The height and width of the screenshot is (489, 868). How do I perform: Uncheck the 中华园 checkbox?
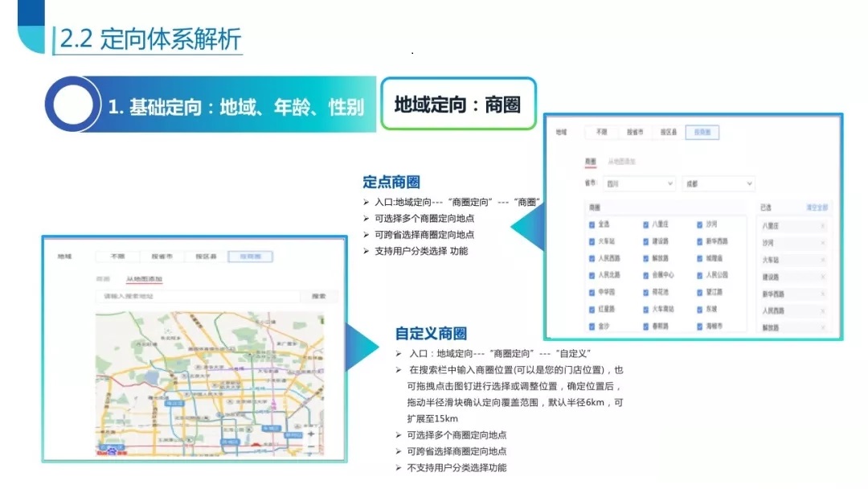592,292
